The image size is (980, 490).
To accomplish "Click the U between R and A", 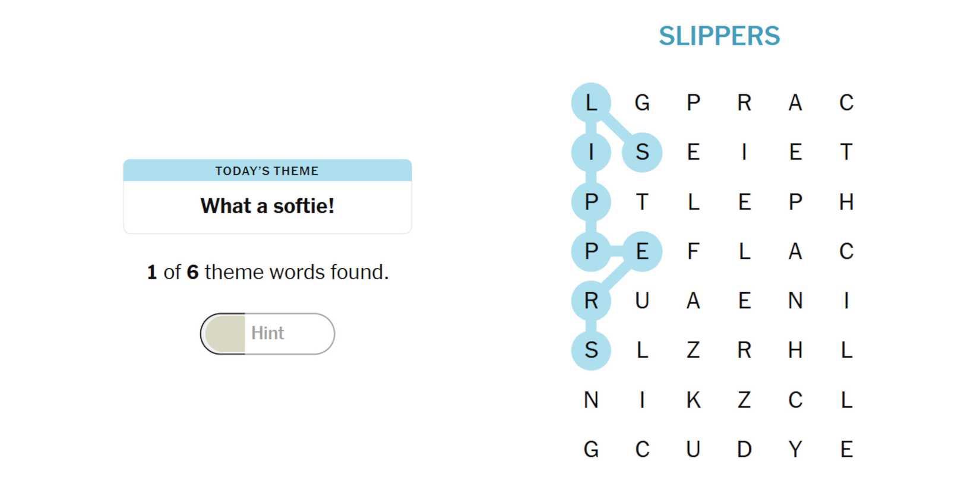I will point(642,301).
